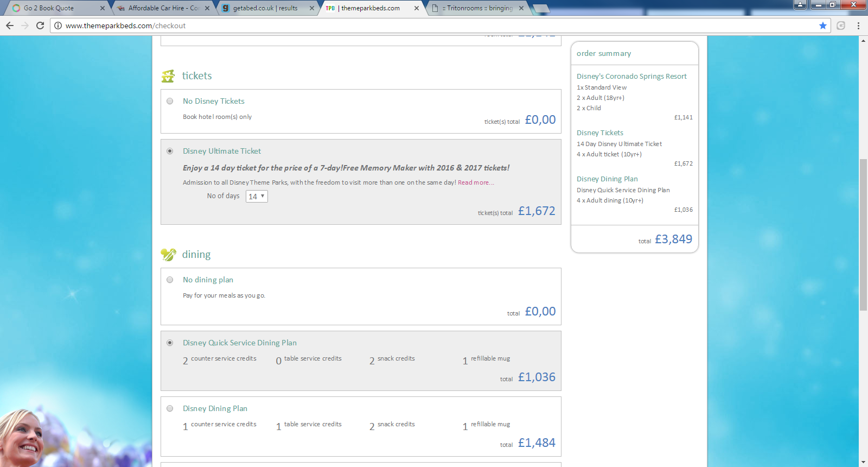
Task: Go back to the previous page
Action: 10,26
